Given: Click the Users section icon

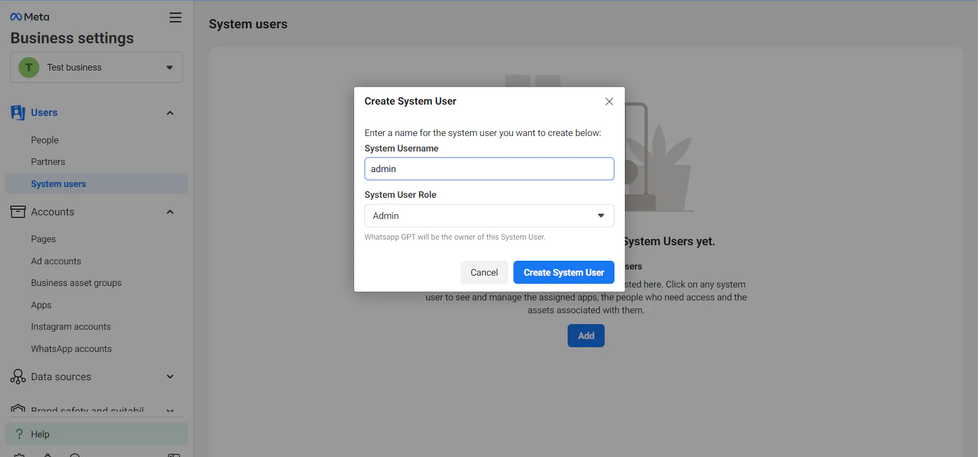Looking at the screenshot, I should coord(18,113).
